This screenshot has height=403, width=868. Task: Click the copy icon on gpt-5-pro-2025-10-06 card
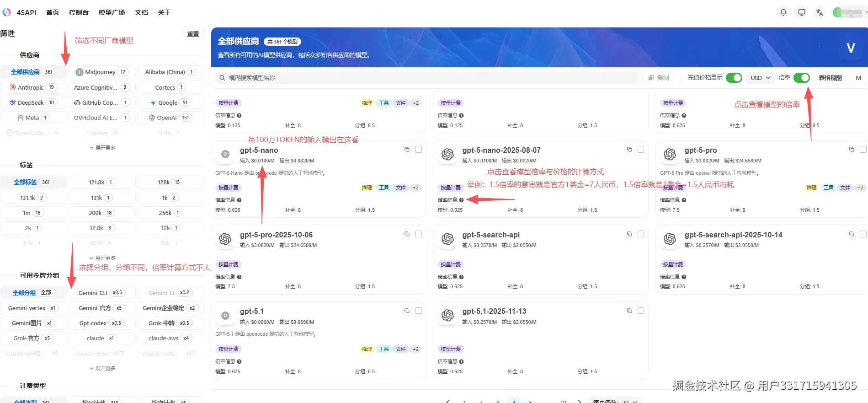407,234
